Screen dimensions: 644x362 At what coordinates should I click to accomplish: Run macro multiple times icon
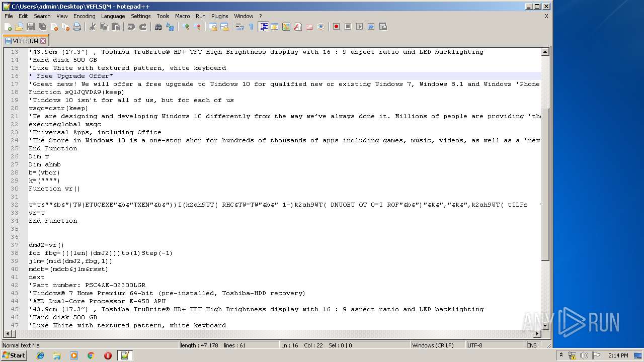(371, 27)
